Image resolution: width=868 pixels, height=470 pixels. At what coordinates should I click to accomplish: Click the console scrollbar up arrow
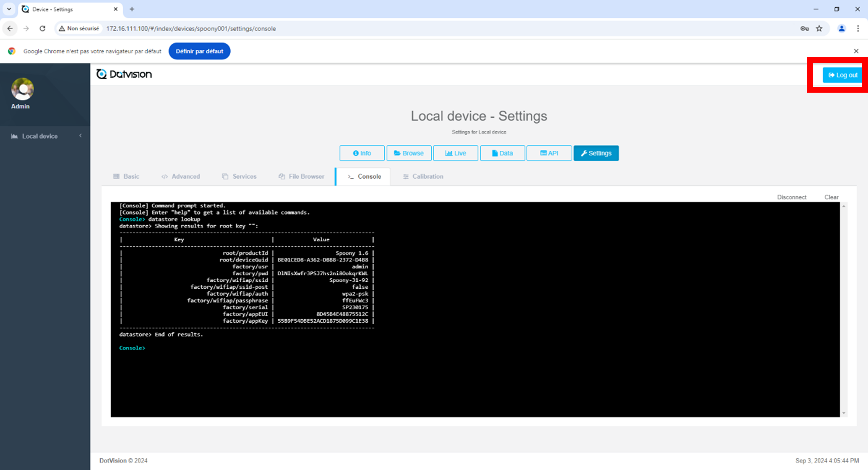pos(844,206)
